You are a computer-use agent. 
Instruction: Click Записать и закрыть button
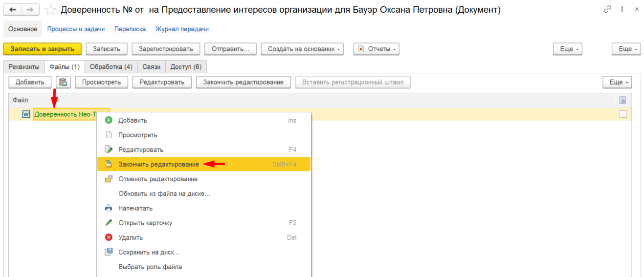43,49
